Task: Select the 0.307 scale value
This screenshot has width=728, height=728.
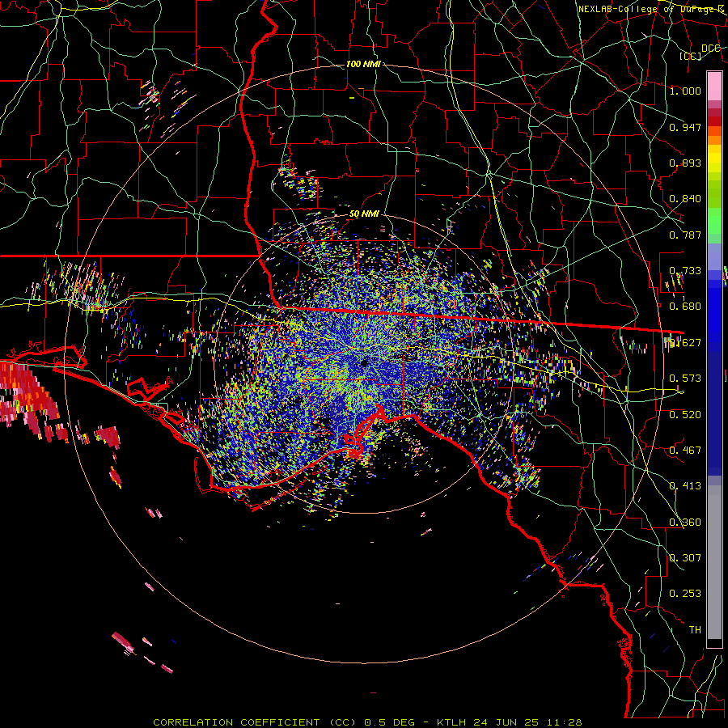Action: tap(685, 558)
